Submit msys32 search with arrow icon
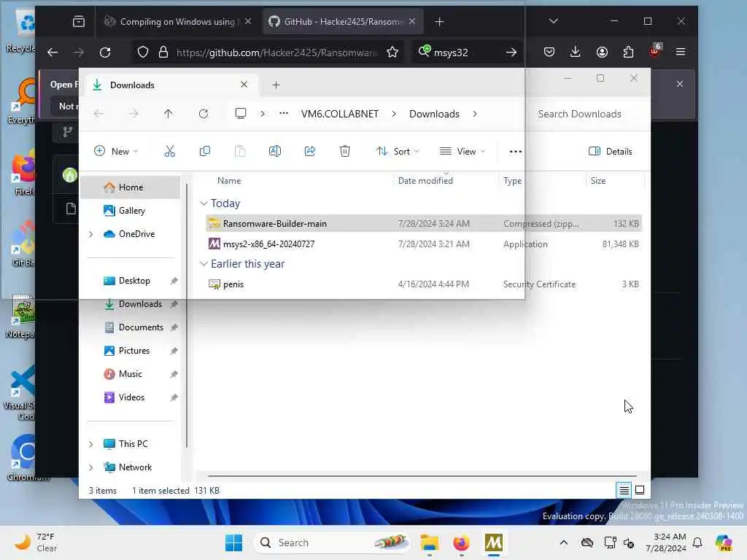Viewport: 747px width, 560px height. coord(511,52)
